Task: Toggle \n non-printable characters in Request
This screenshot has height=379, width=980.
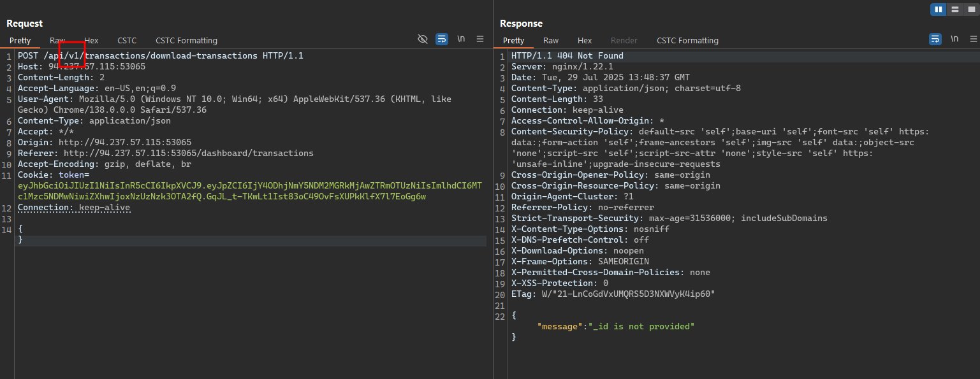Action: coord(461,39)
